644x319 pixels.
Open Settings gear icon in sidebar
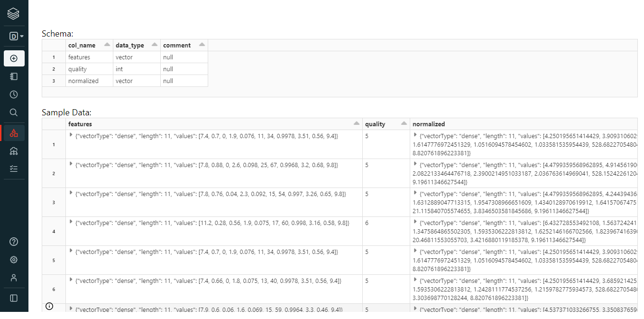[14, 260]
